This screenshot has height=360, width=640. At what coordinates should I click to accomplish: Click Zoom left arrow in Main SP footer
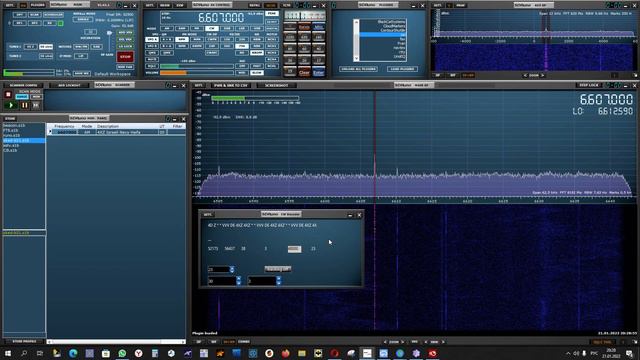pyautogui.click(x=385, y=342)
